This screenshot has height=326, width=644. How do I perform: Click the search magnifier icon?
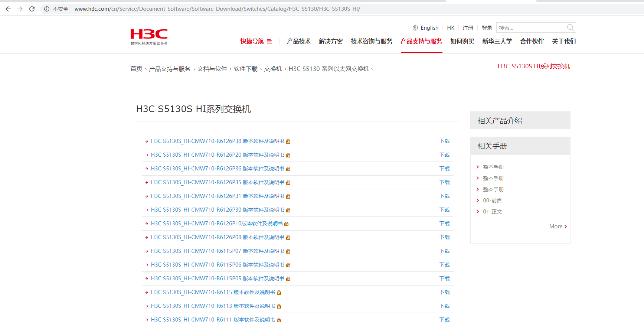click(x=571, y=27)
